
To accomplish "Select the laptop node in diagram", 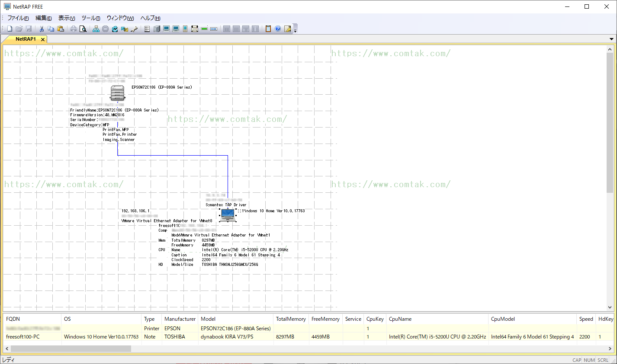I will [228, 215].
